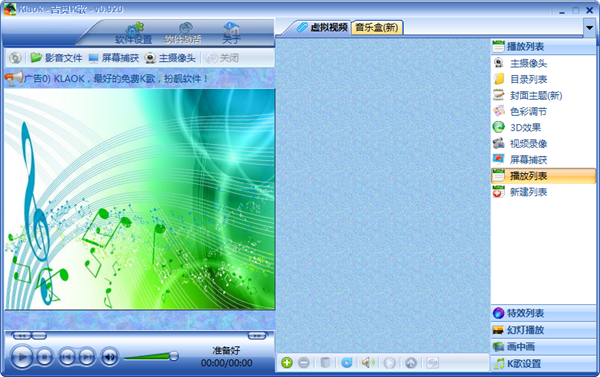Close the Klaok window
Viewport: 600px width, 377px height.
[590, 10]
